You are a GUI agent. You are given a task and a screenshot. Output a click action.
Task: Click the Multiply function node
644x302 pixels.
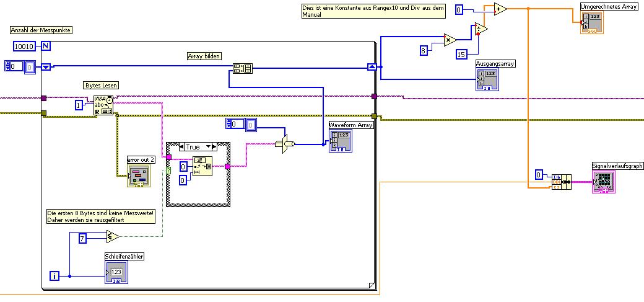pyautogui.click(x=450, y=40)
